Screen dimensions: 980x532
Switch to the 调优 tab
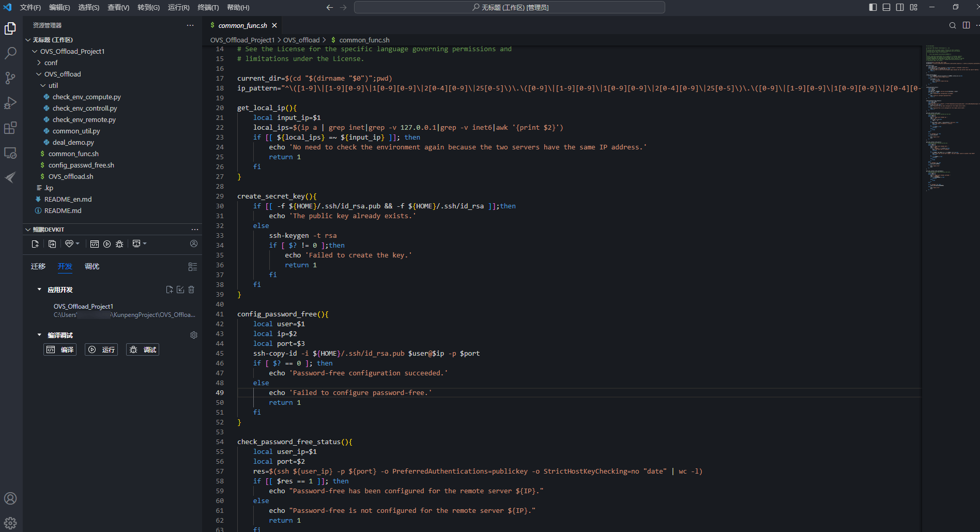(x=92, y=266)
